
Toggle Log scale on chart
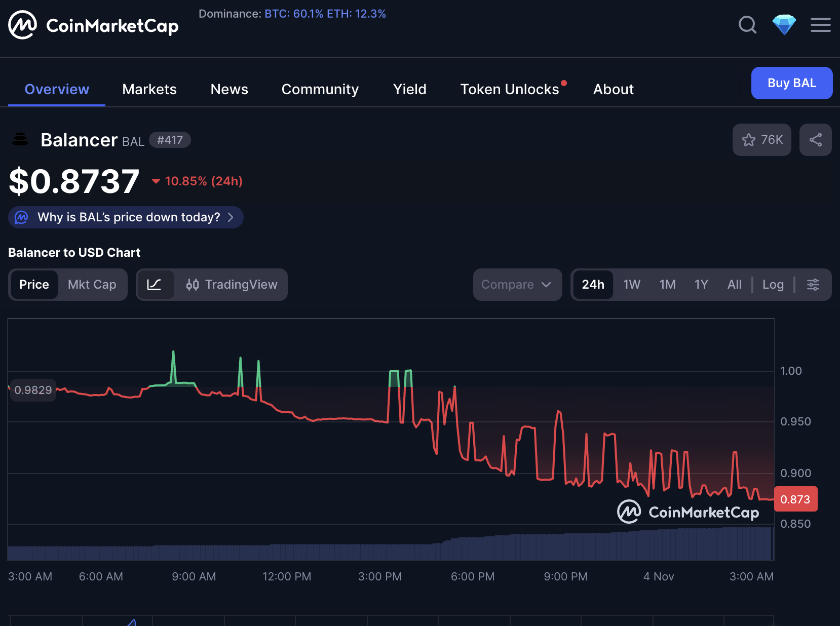773,285
